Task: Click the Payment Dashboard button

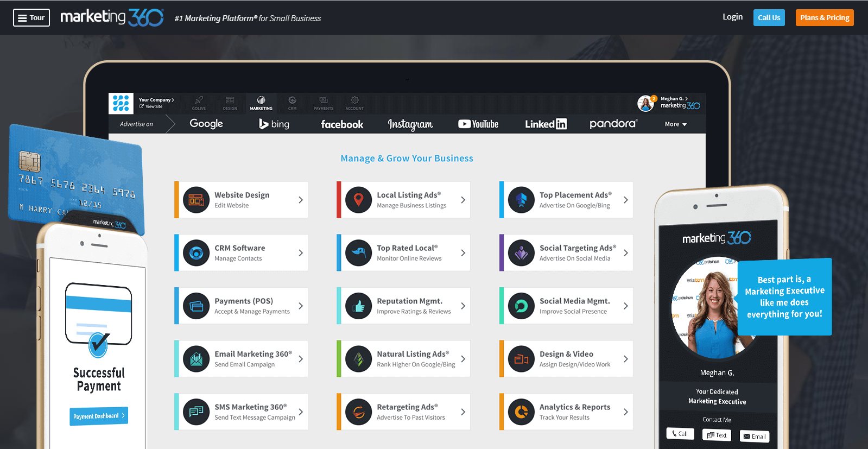Action: [99, 416]
